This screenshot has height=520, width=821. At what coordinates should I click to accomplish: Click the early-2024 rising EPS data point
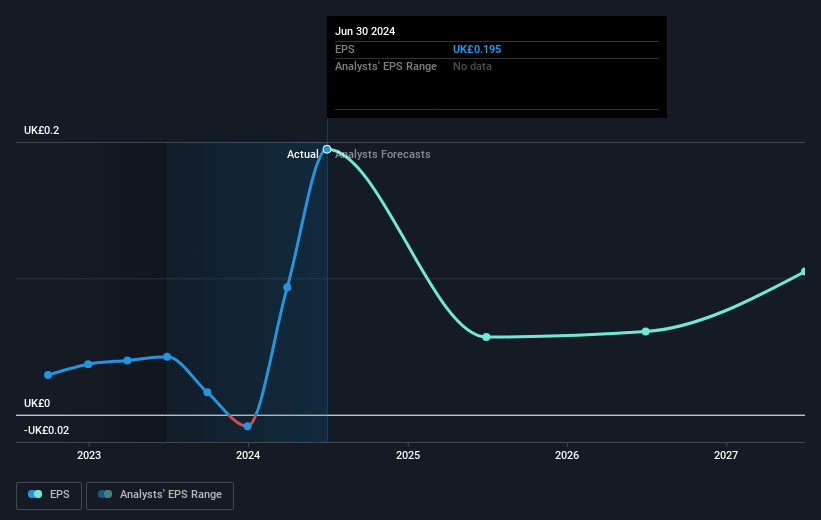[x=287, y=287]
